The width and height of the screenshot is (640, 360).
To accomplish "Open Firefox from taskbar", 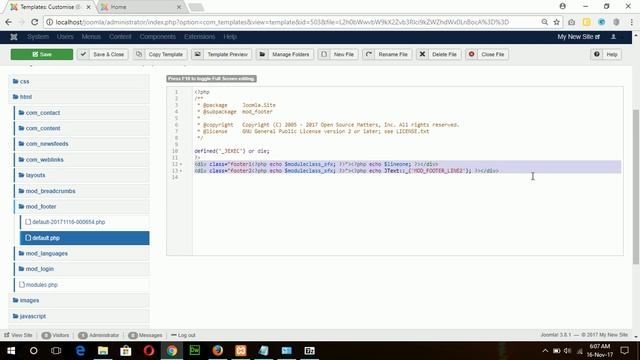I will pyautogui.click(x=218, y=351).
